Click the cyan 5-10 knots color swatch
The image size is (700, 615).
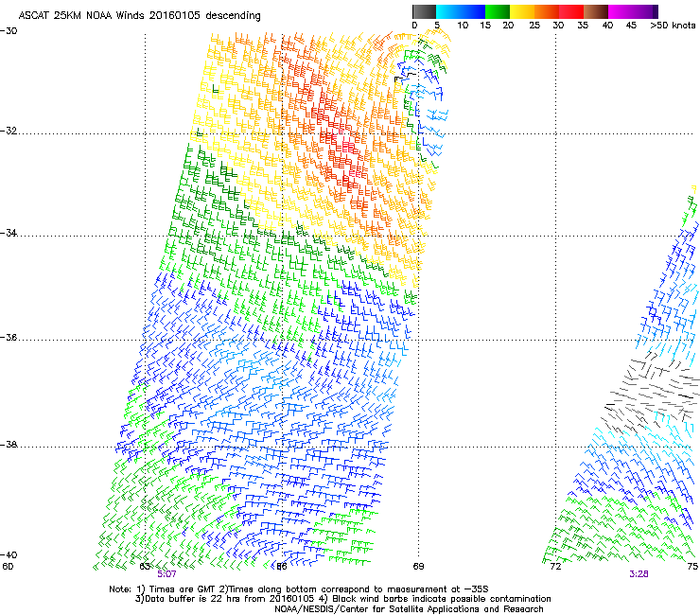tap(448, 11)
